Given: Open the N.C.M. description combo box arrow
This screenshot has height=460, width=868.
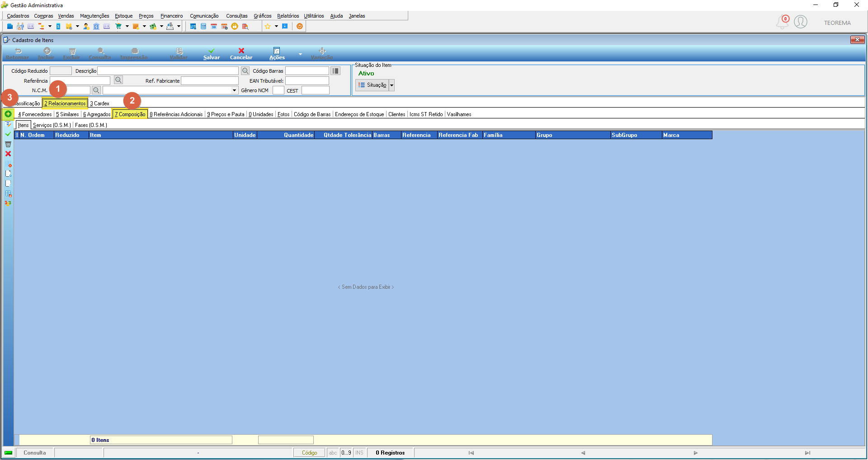Looking at the screenshot, I should point(234,90).
